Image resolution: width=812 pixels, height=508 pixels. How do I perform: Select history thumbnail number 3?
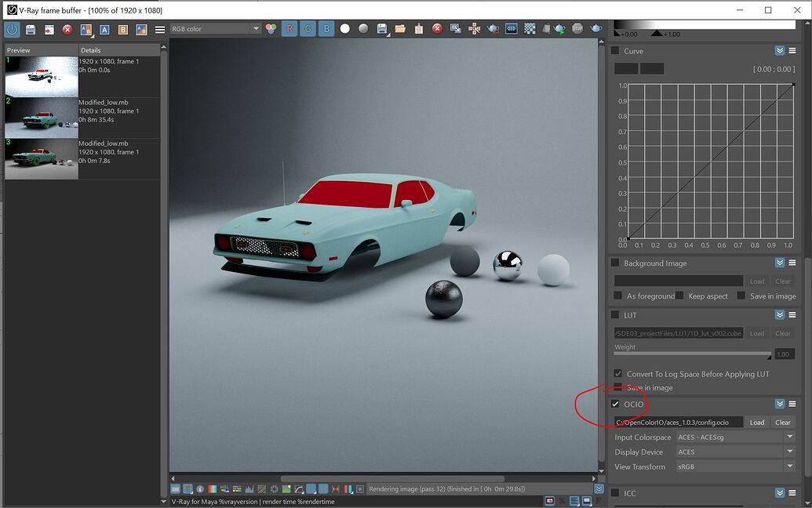point(42,159)
